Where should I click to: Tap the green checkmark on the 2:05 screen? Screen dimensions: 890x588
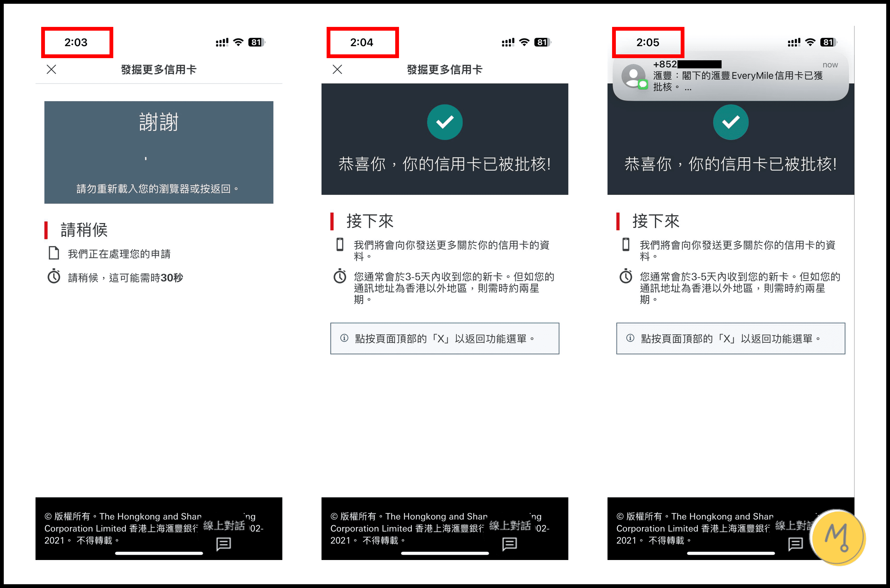731,122
